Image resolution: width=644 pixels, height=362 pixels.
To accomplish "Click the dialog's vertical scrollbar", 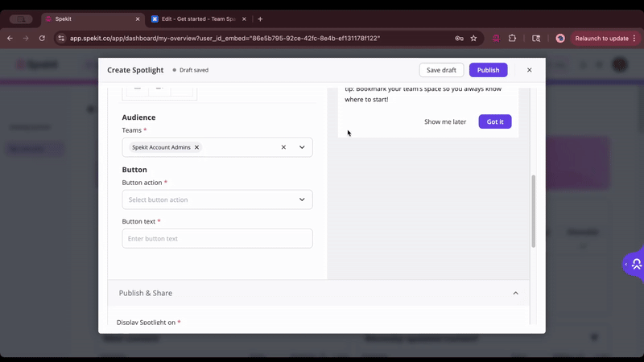I will coord(532,209).
